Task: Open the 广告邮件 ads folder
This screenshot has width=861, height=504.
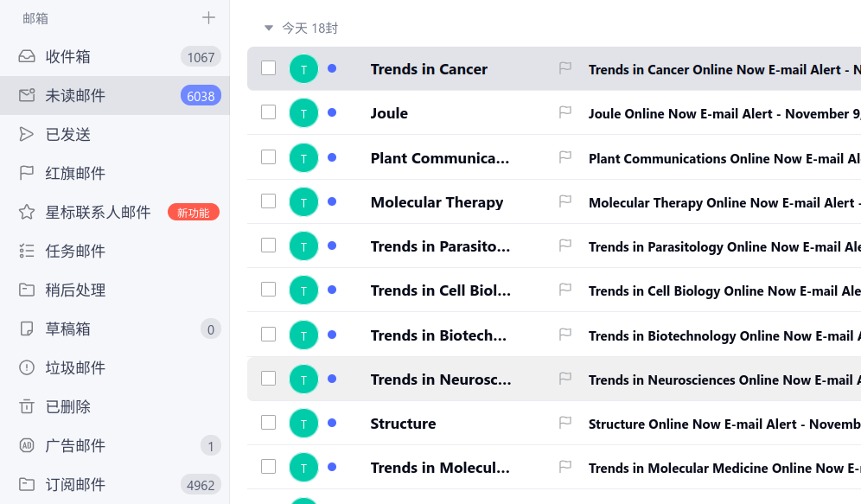Action: 115,446
